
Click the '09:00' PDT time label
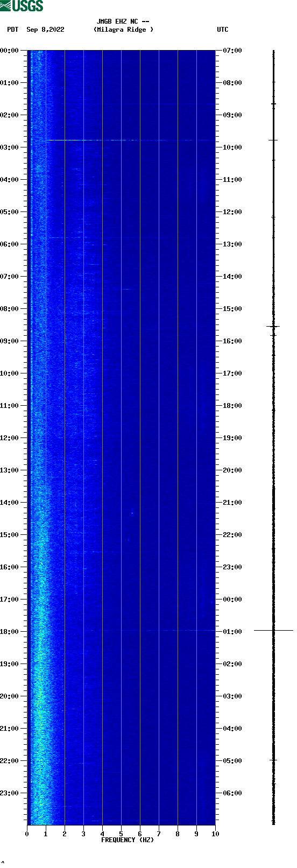[x=10, y=341]
